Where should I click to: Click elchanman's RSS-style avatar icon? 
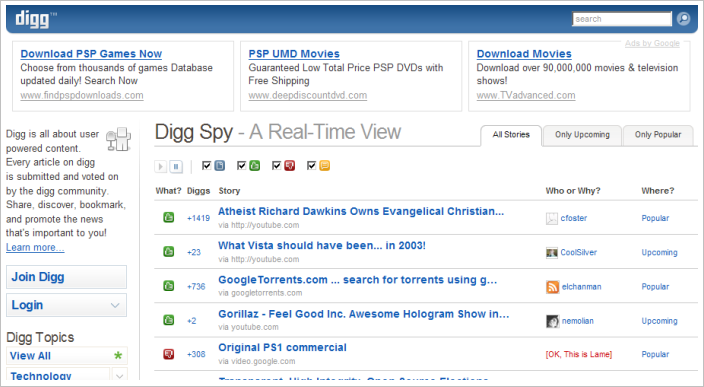tap(552, 286)
